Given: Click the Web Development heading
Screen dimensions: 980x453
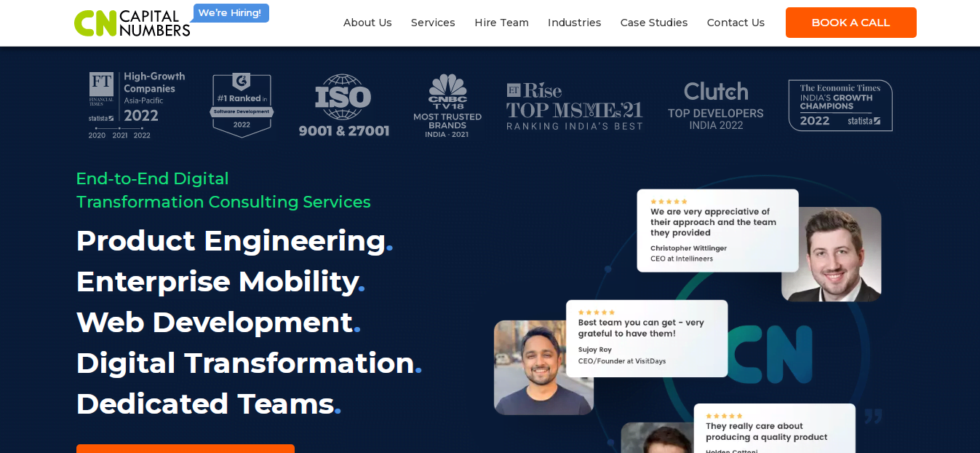Looking at the screenshot, I should (x=218, y=322).
